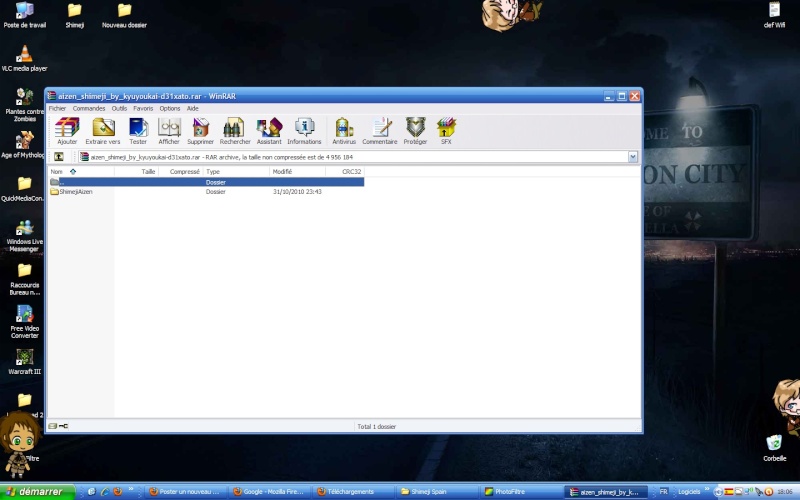Click the Rechercher toolbar icon

click(235, 131)
